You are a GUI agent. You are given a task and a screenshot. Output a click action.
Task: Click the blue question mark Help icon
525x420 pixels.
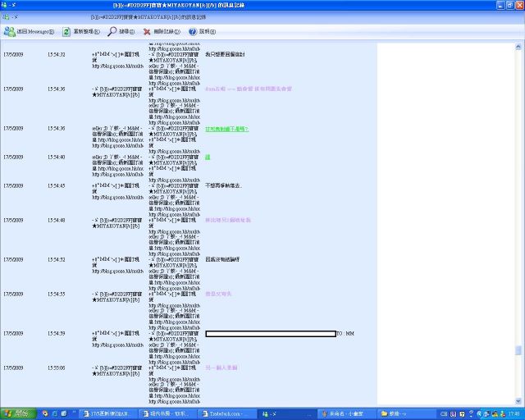[193, 31]
